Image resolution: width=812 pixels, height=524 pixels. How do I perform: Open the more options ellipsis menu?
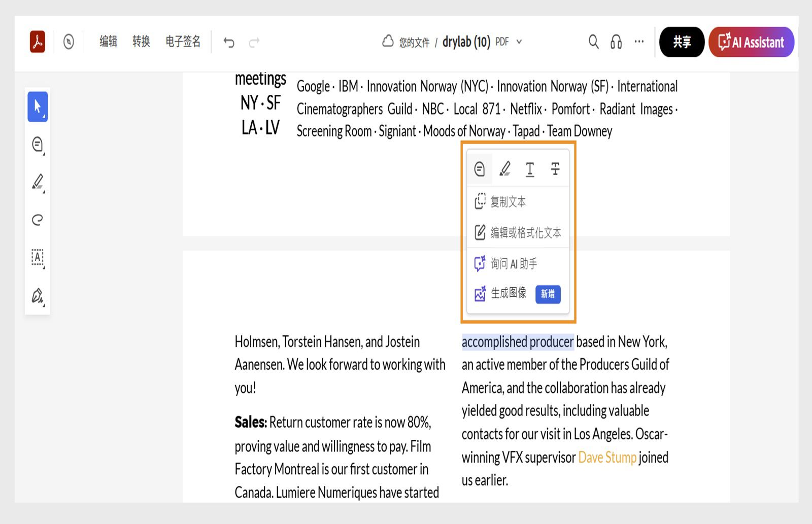click(x=639, y=42)
